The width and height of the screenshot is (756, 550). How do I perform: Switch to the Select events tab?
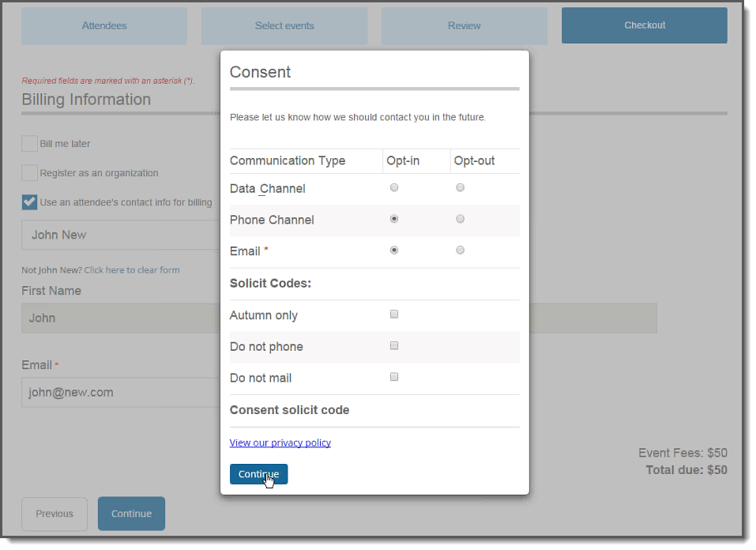(284, 25)
